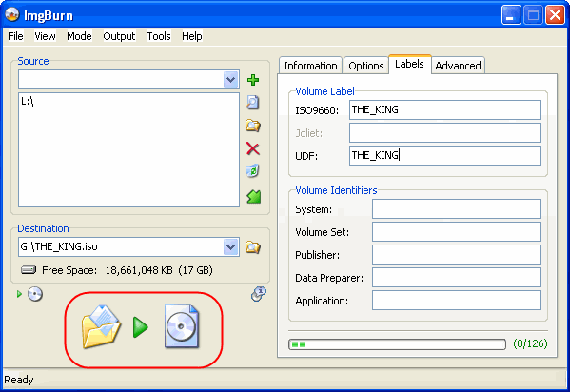Click the small disc icon under Destination
The height and width of the screenshot is (392, 570).
pyautogui.click(x=35, y=294)
